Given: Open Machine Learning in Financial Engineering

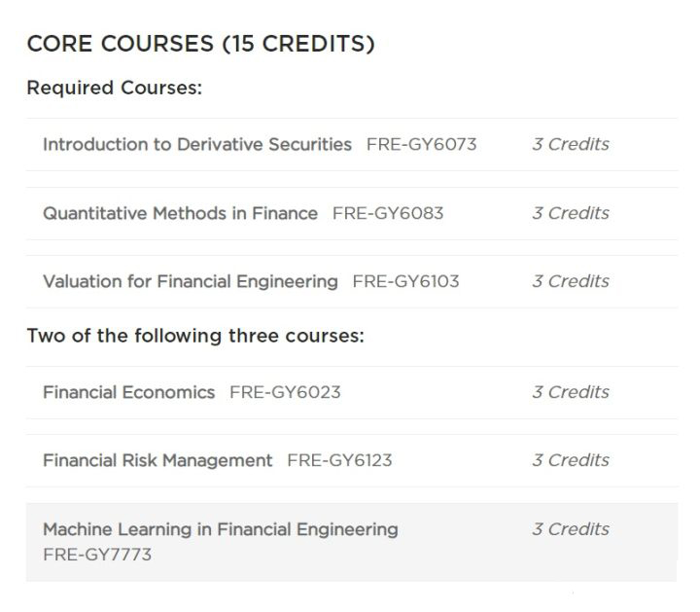Looking at the screenshot, I should coord(220,529).
